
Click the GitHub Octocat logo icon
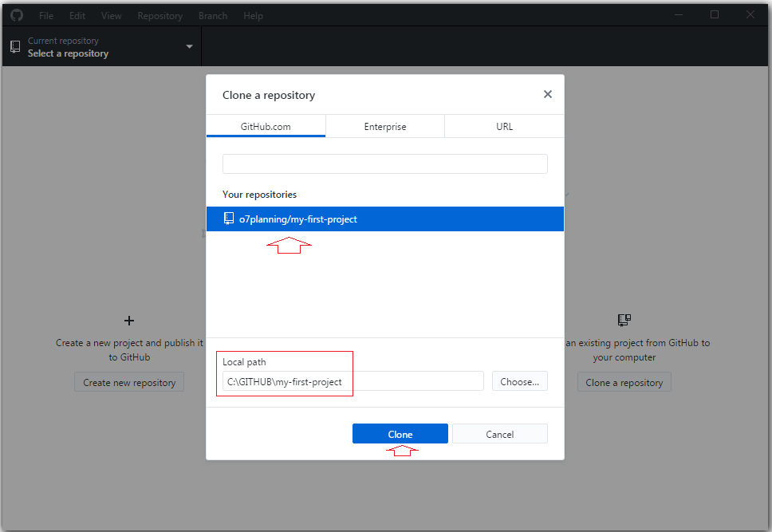coord(17,15)
